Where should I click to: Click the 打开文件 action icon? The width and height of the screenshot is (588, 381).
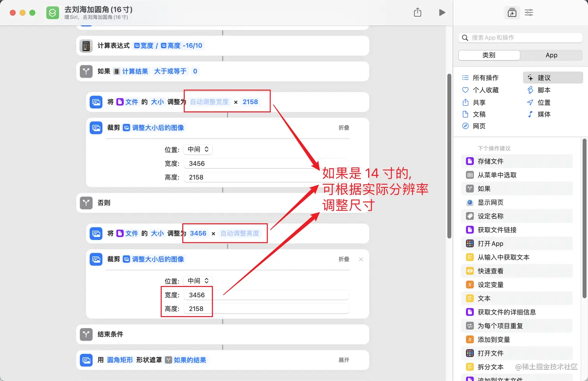click(x=470, y=353)
